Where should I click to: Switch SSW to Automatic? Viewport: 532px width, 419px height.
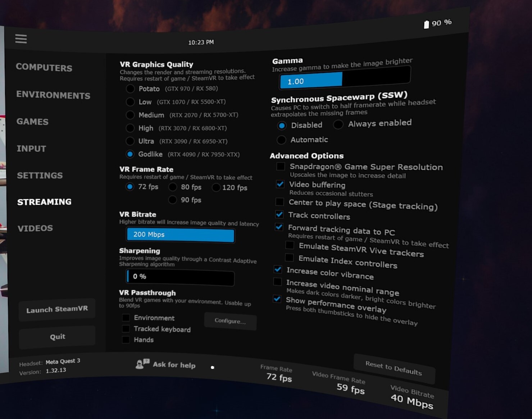[x=281, y=140]
